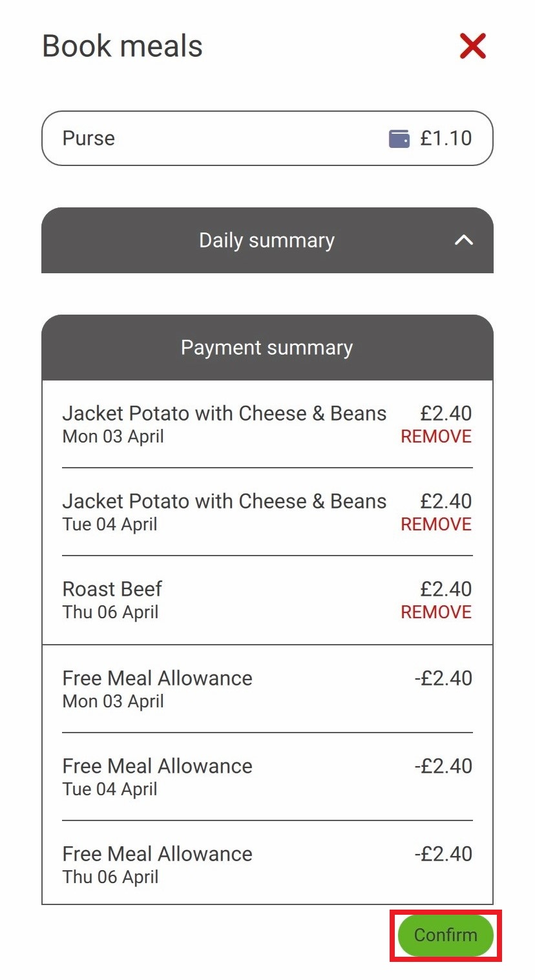This screenshot has width=535, height=980.
Task: Select the Roast Beef meal entry
Action: (267, 600)
